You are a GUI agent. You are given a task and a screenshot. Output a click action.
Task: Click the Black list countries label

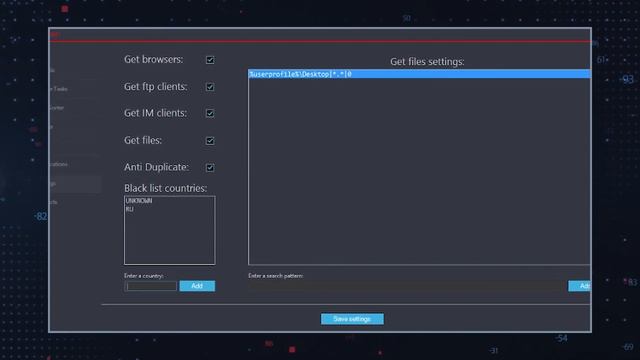coord(165,188)
